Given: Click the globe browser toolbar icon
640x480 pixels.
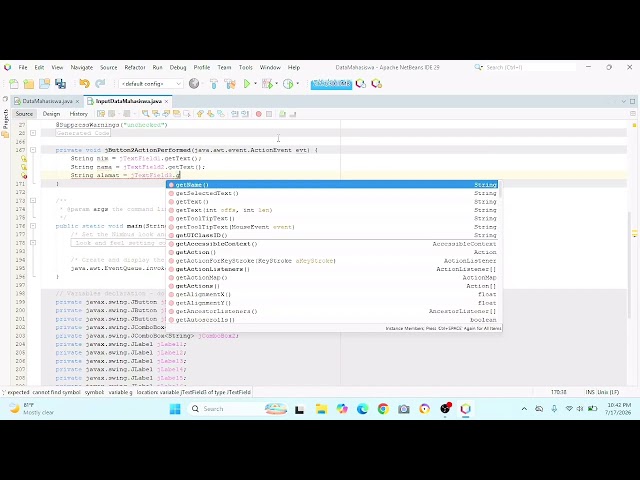Looking at the screenshot, I should pyautogui.click(x=194, y=84).
